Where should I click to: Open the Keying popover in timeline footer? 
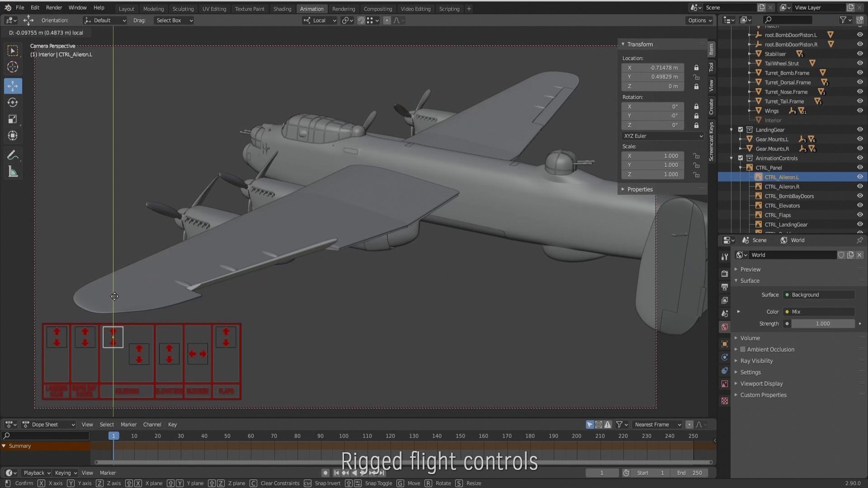(66, 473)
